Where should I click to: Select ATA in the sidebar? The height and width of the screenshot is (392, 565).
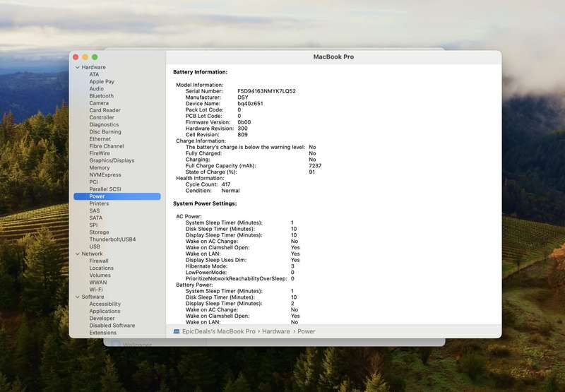click(x=94, y=74)
